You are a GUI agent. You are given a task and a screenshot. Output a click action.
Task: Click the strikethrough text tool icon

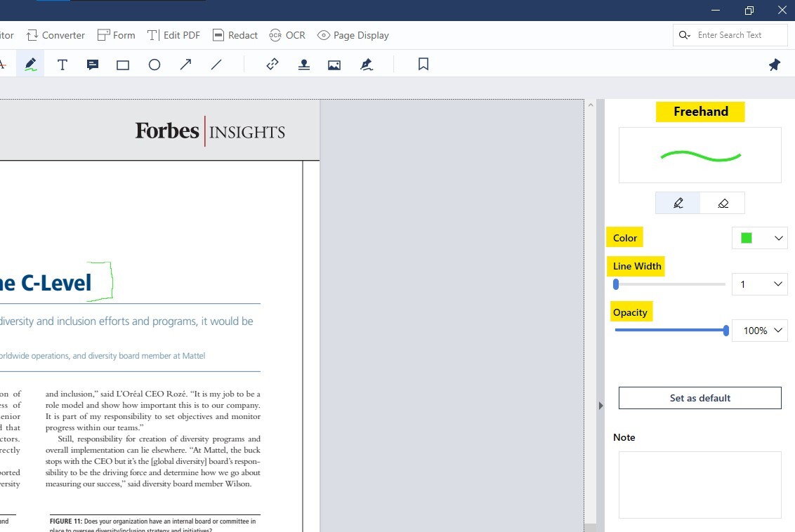point(2,65)
